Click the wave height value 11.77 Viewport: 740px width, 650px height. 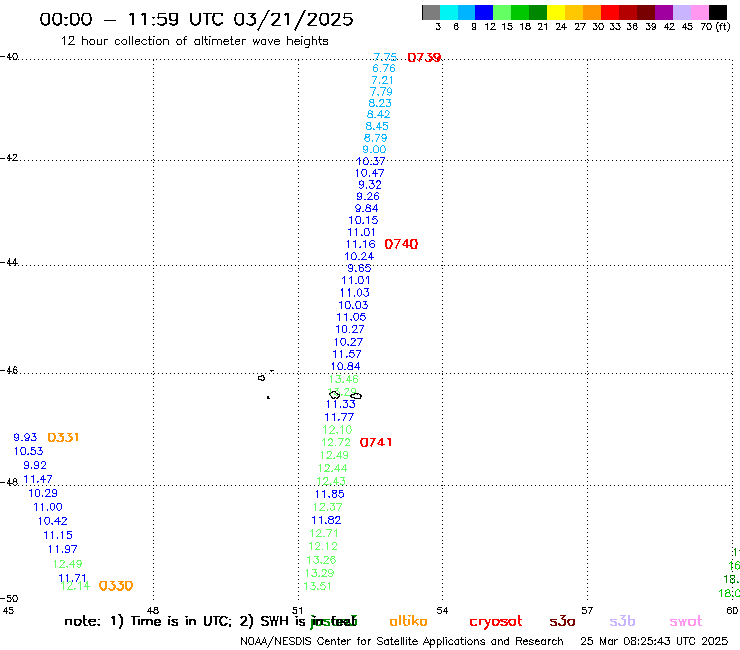click(339, 417)
